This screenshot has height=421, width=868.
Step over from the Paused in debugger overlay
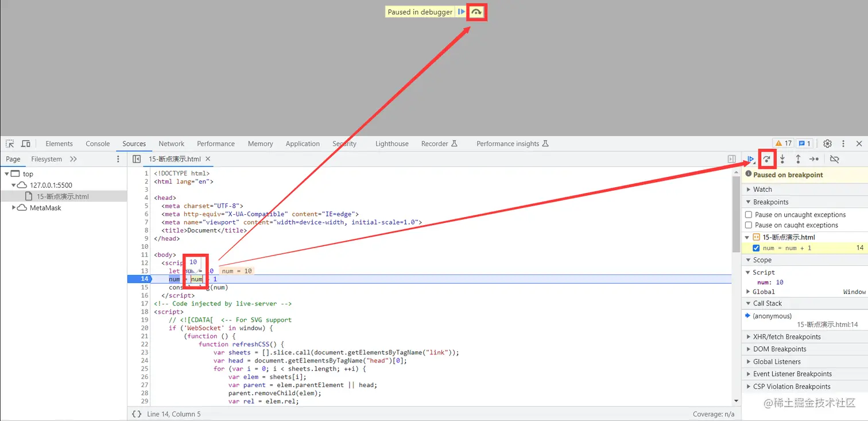point(476,12)
